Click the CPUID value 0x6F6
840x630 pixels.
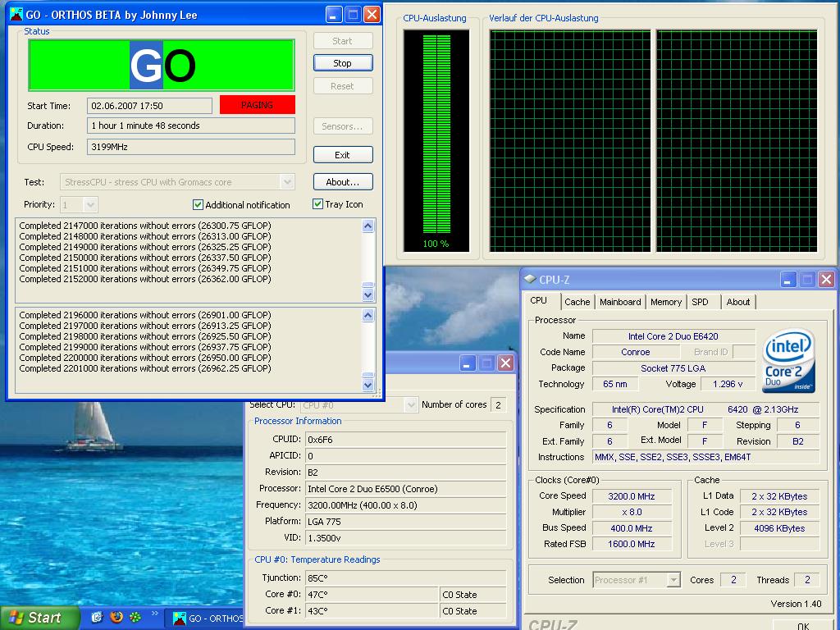405,440
